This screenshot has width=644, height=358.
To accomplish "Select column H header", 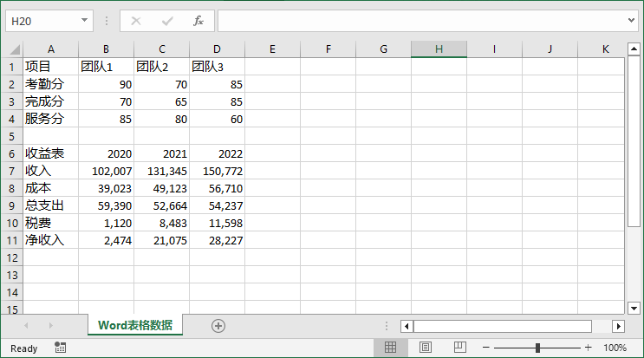I will 439,49.
